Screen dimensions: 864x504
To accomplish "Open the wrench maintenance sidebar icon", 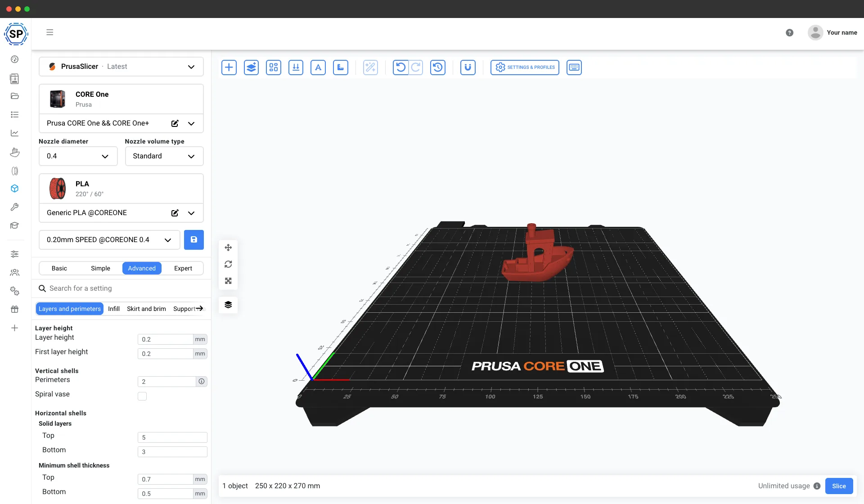I will (x=14, y=207).
